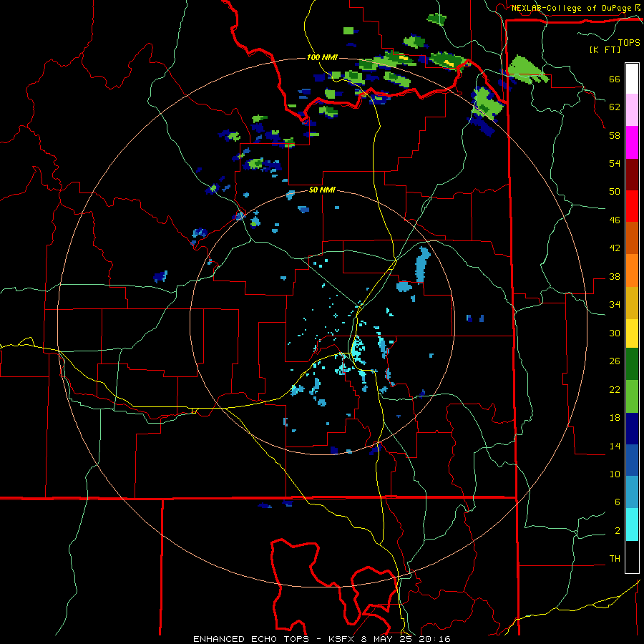The width and height of the screenshot is (644, 644).
Task: Click legend value 18
Action: (x=615, y=418)
